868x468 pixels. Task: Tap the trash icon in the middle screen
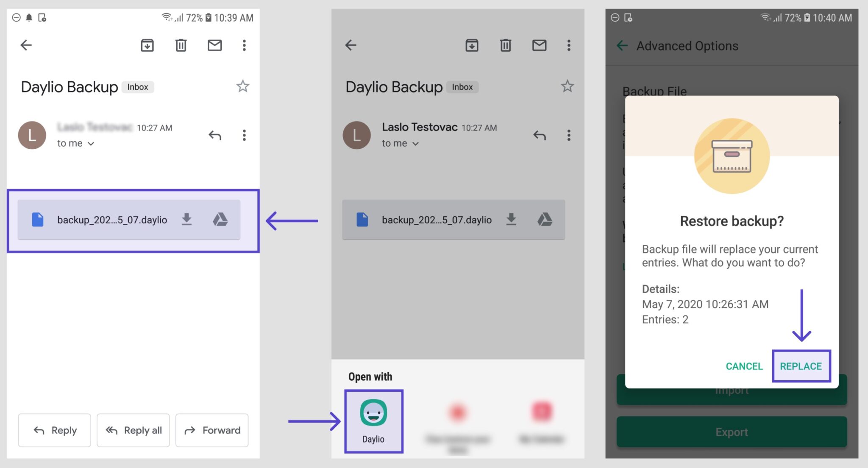[505, 45]
